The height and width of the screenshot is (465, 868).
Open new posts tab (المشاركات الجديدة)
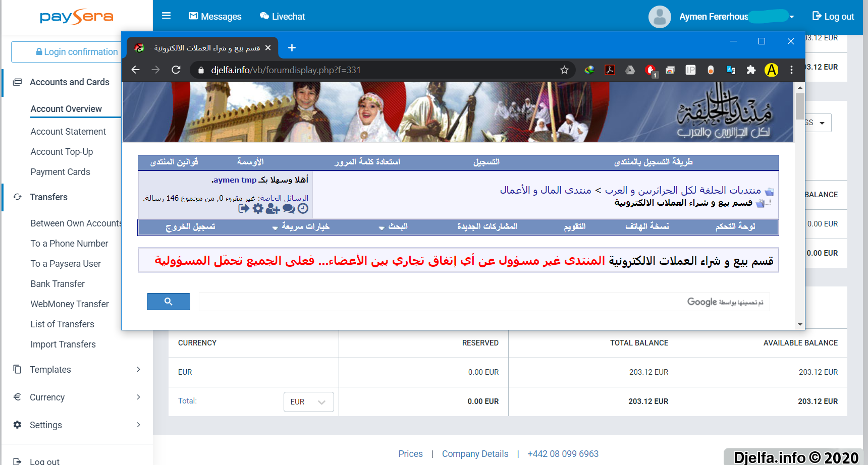point(487,226)
